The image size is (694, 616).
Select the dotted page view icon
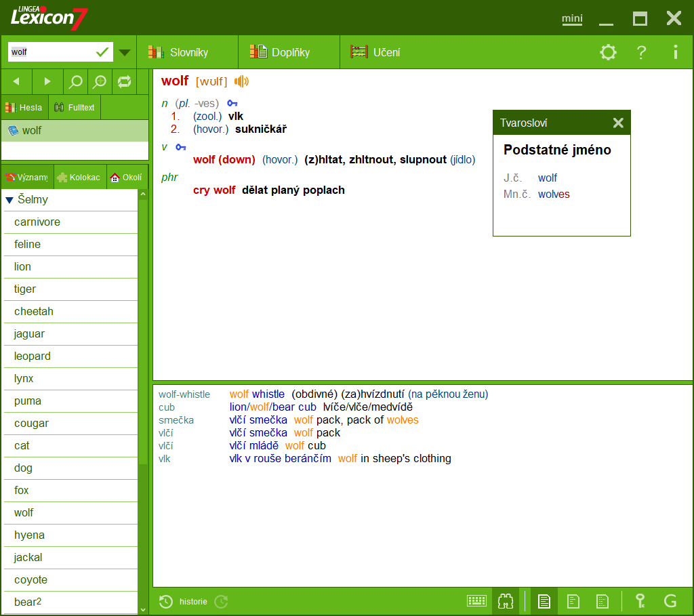click(603, 601)
